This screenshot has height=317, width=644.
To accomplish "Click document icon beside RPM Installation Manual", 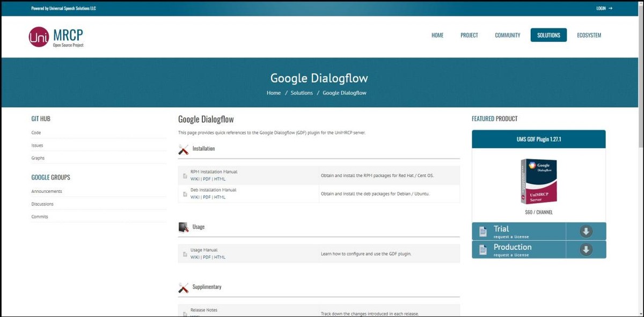I will (x=185, y=176).
